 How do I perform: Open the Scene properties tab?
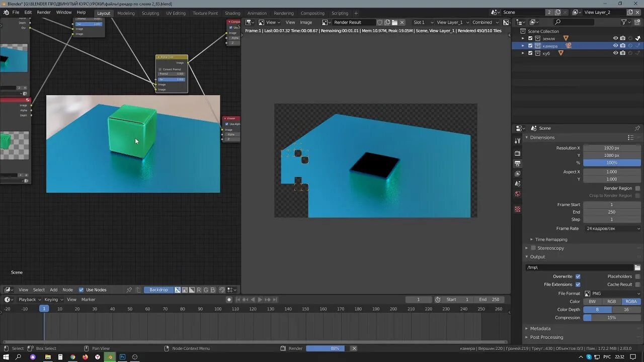pos(518,184)
